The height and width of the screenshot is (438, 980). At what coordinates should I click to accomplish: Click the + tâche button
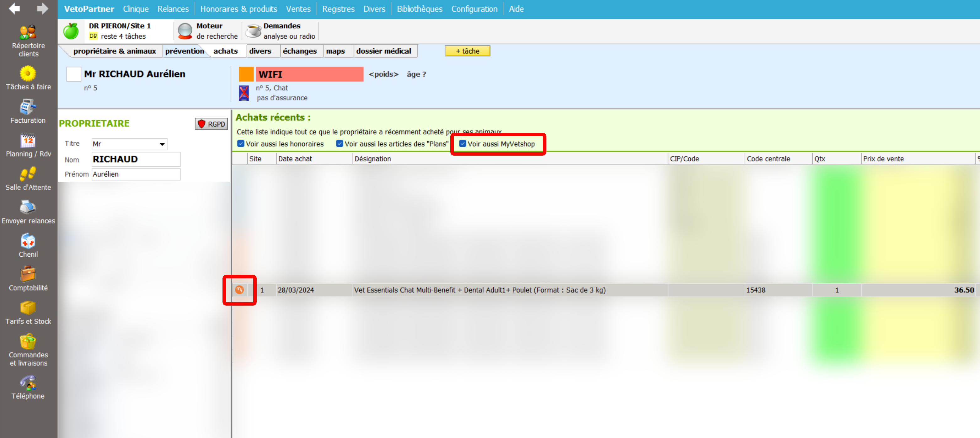click(x=467, y=51)
